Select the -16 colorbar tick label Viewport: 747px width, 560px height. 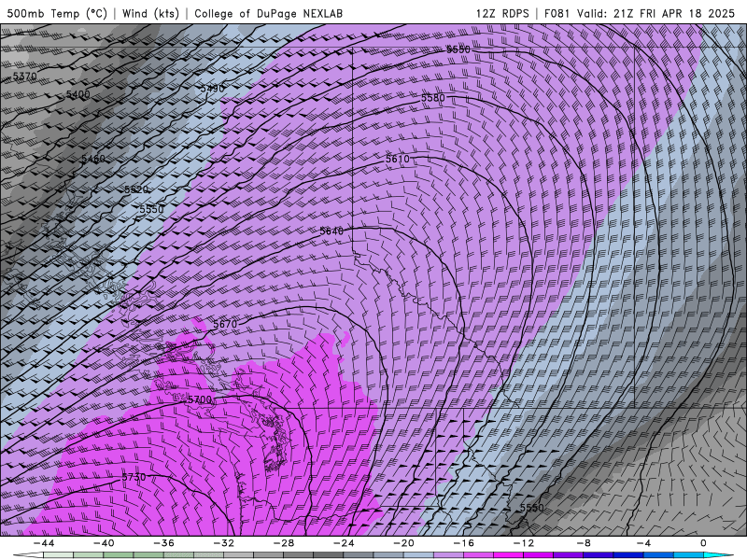tap(463, 543)
